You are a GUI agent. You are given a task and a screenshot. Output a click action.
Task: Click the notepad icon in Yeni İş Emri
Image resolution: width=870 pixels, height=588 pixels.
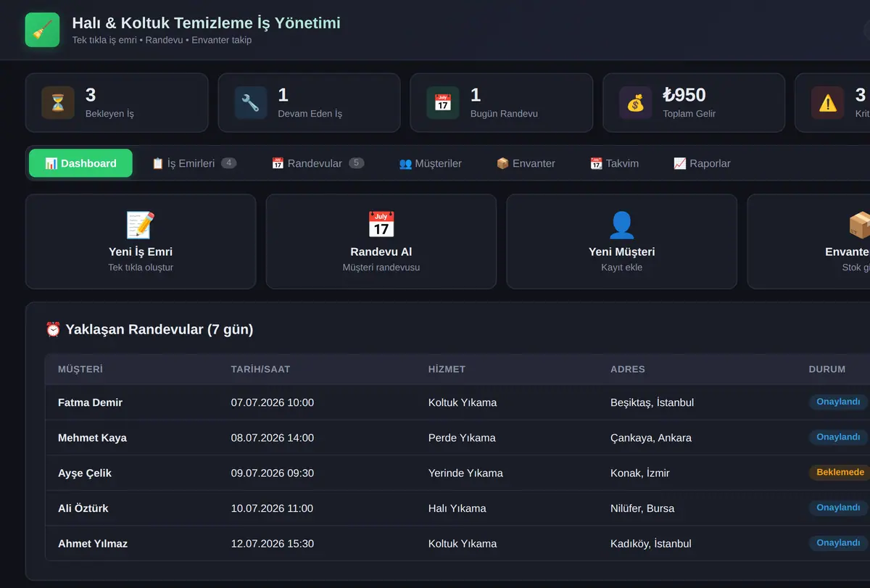click(x=141, y=225)
